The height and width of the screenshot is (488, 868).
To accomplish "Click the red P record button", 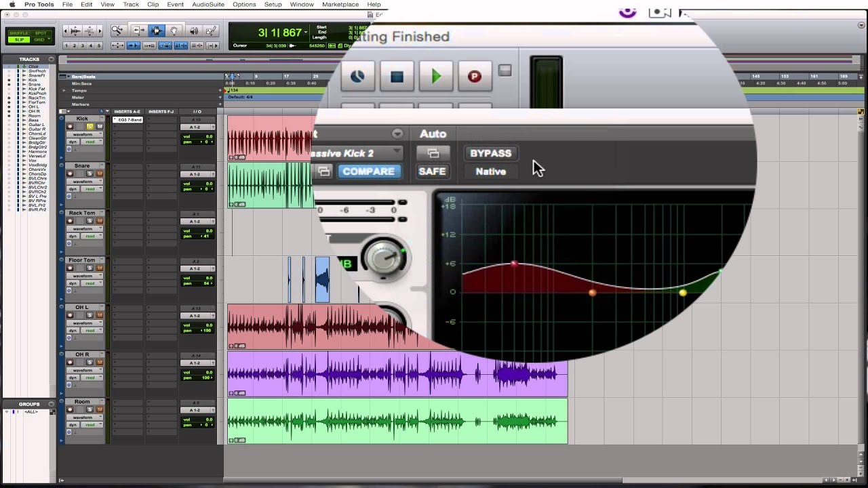I will 475,77.
